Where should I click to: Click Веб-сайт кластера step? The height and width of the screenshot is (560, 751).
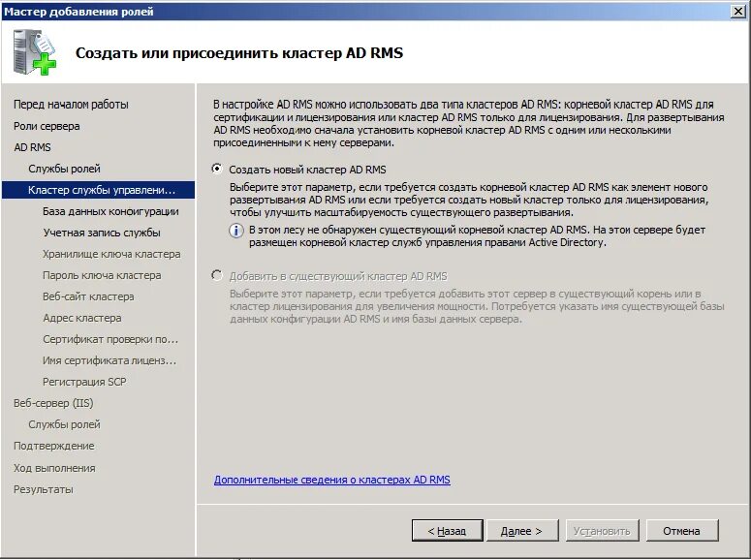88,296
